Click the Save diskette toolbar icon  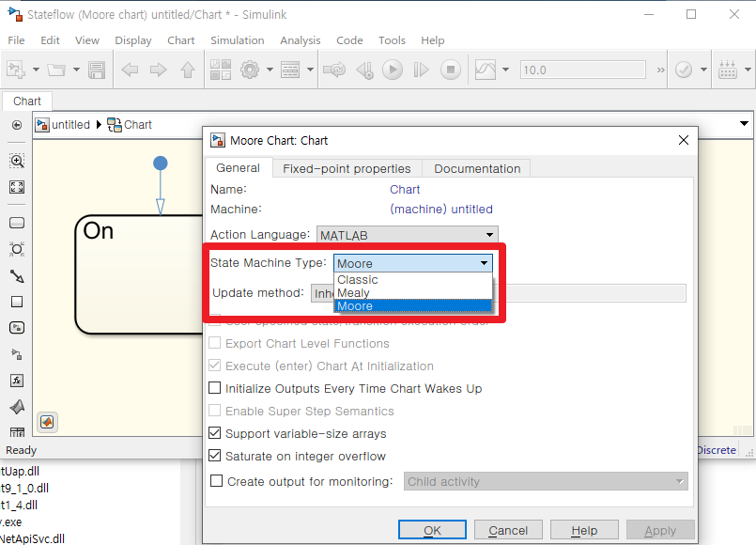point(97,70)
